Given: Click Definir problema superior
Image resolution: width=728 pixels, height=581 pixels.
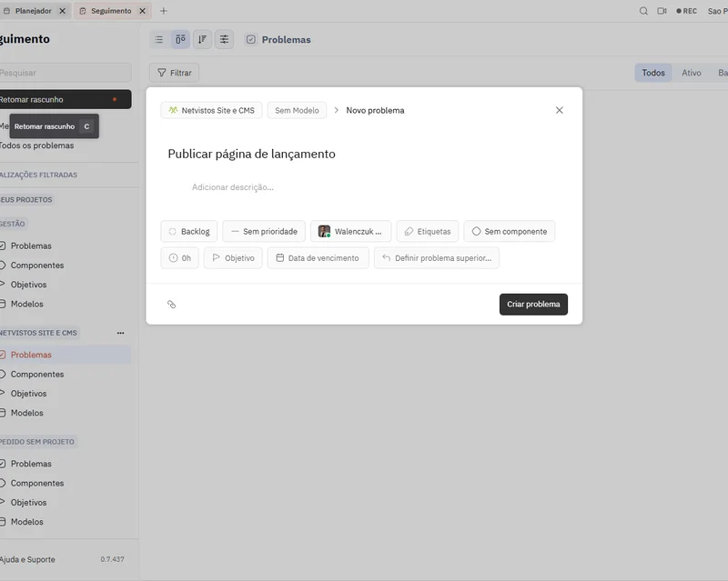Looking at the screenshot, I should (437, 258).
